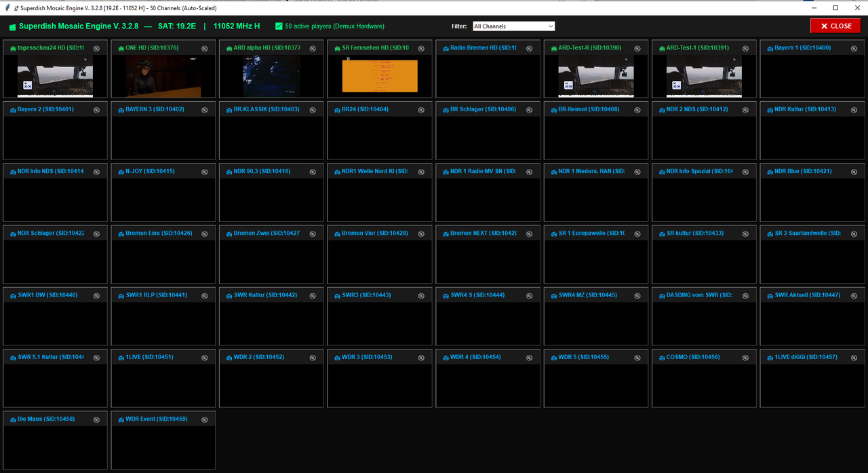
Task: Click the speaker icon on Bayern 2
Action: pos(96,110)
